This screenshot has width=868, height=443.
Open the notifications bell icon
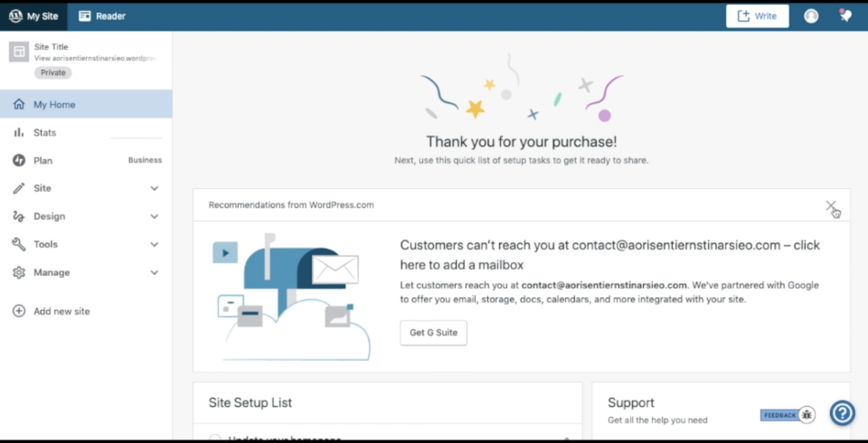(846, 16)
